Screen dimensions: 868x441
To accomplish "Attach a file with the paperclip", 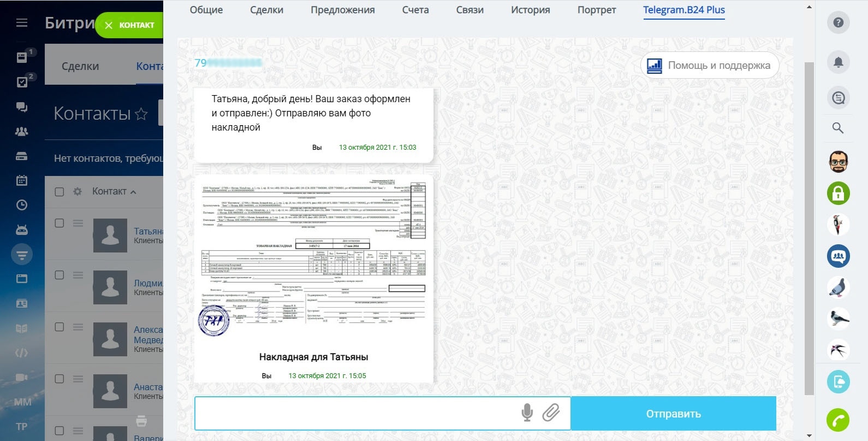I will coord(551,413).
